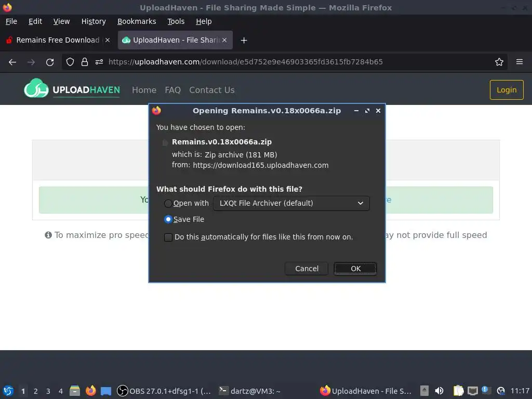Open the site permissions icon in address bar
The height and width of the screenshot is (399, 532).
point(99,62)
